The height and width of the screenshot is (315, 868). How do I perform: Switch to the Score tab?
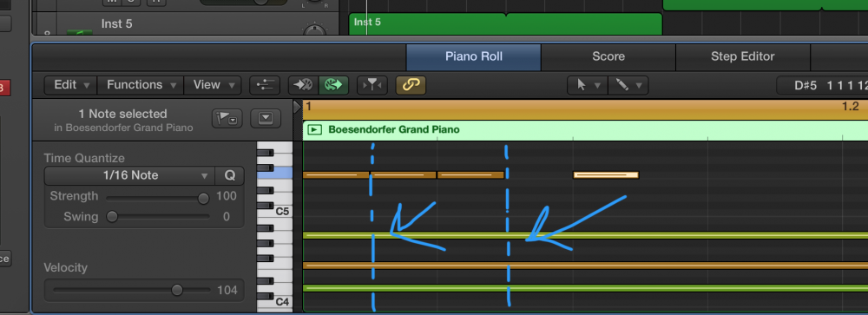point(608,56)
